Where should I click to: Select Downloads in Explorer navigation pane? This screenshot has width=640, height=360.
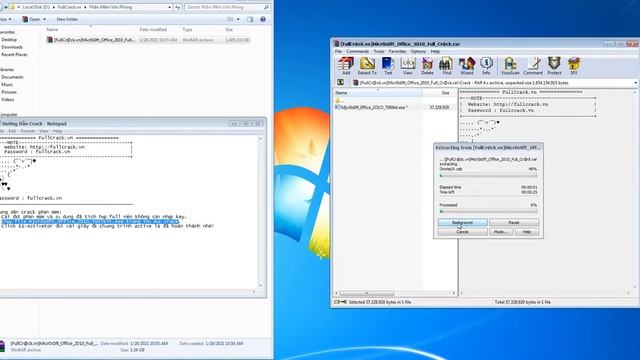(x=12, y=47)
